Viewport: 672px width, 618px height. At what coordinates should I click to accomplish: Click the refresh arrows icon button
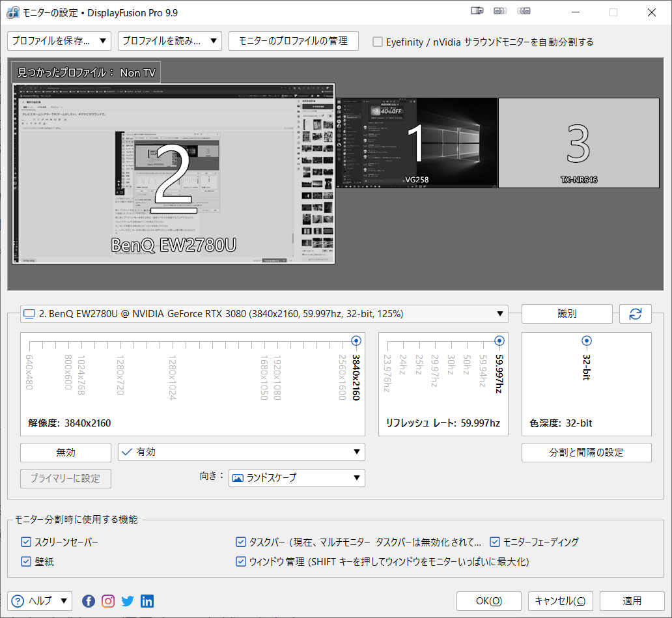[635, 314]
